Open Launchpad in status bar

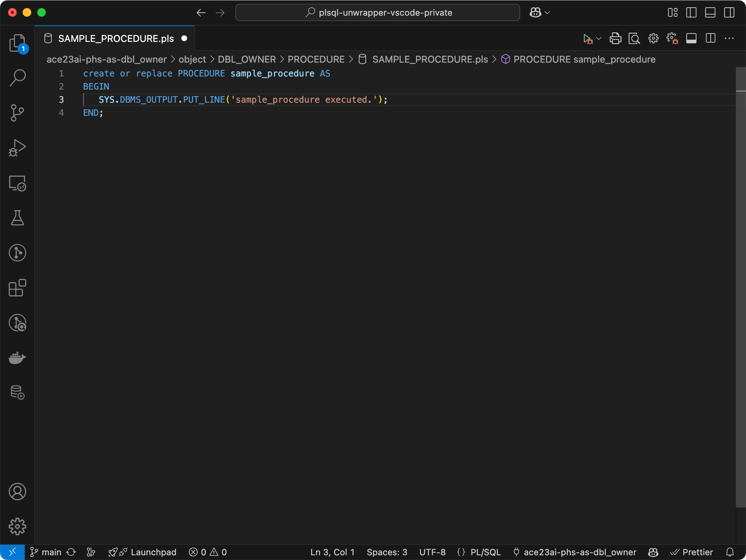pos(142,552)
